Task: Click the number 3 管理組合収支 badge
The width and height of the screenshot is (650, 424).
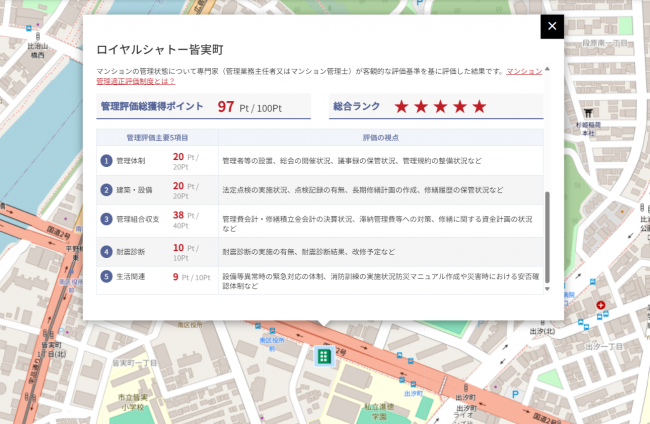Action: click(106, 218)
